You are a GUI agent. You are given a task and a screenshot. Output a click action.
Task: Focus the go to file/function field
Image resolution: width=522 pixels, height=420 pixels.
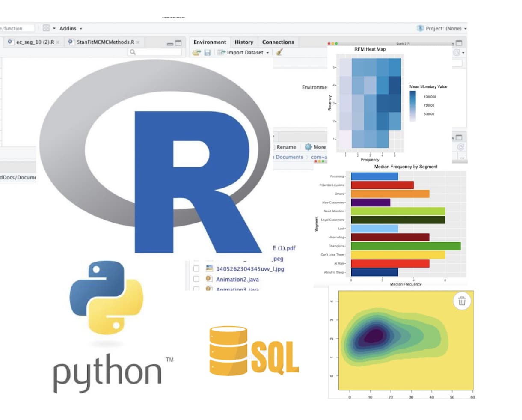[x=17, y=28]
